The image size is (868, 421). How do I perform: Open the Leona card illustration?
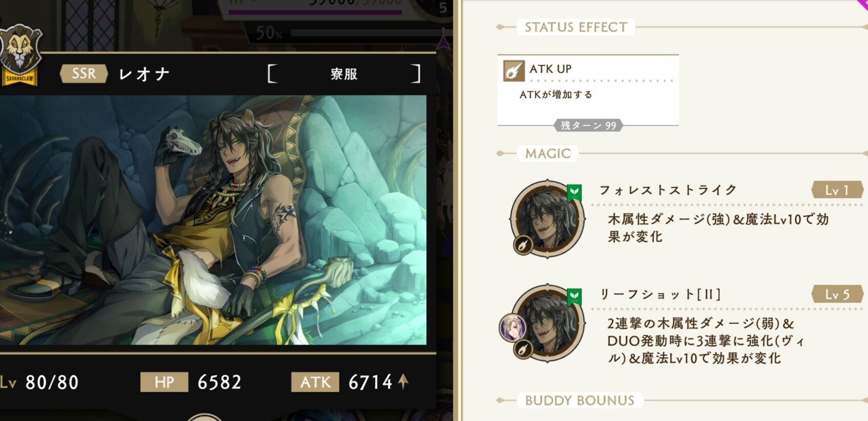(x=213, y=220)
